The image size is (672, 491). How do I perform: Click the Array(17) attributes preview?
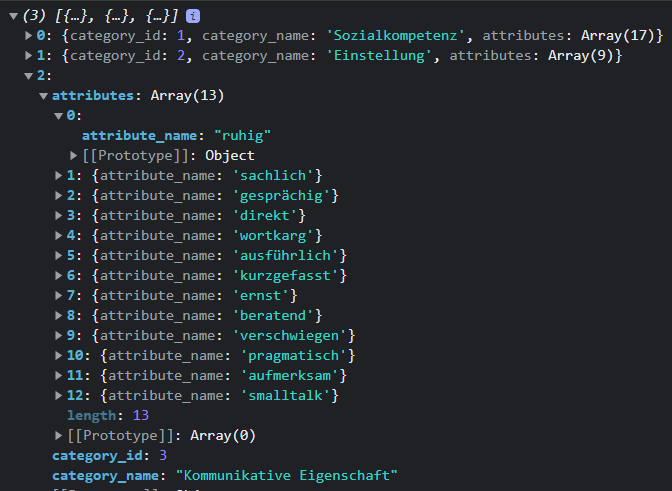pos(617,36)
